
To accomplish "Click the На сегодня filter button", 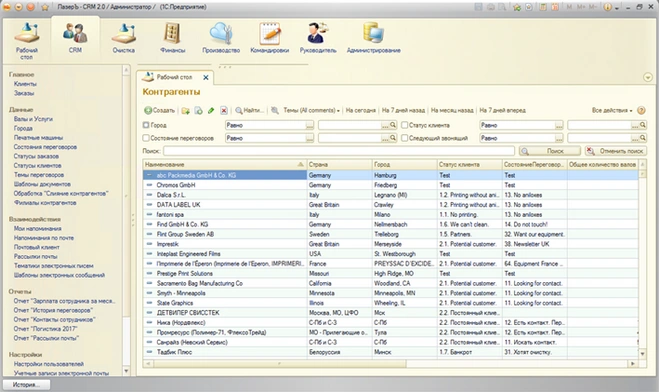I will point(360,110).
